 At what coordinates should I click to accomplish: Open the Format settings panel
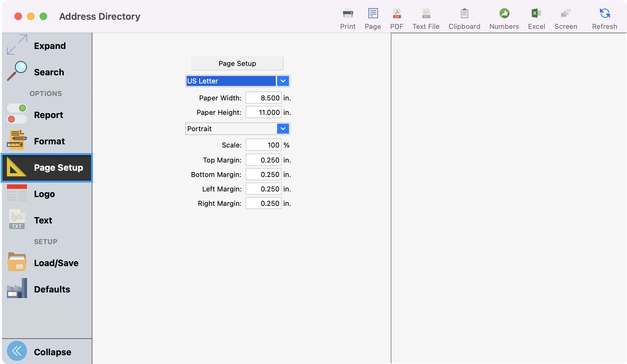[x=46, y=141]
